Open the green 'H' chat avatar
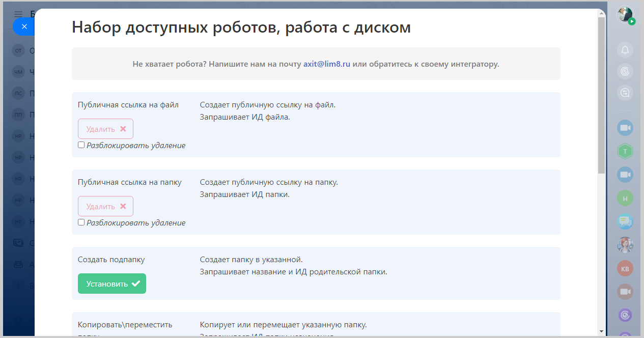This screenshot has width=644, height=338. (625, 199)
